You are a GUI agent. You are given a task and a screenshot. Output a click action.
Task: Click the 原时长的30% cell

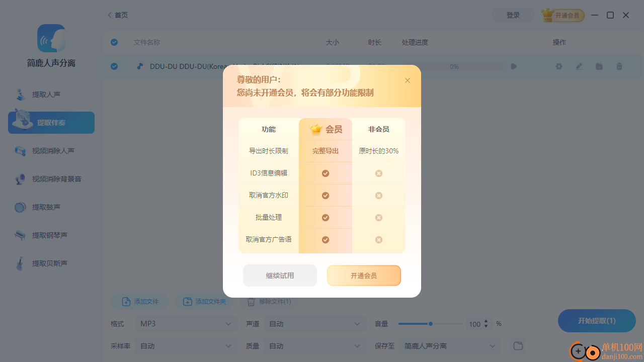(379, 151)
